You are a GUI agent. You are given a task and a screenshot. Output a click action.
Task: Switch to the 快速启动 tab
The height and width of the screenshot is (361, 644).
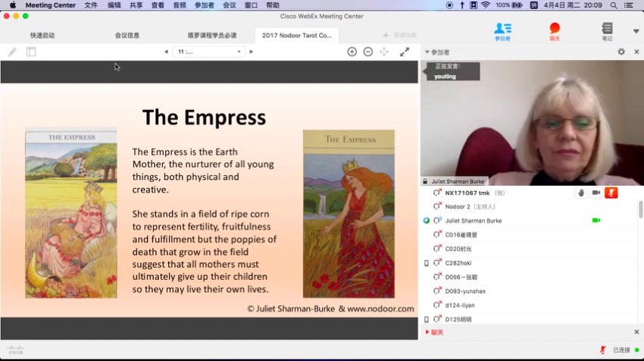[42, 36]
